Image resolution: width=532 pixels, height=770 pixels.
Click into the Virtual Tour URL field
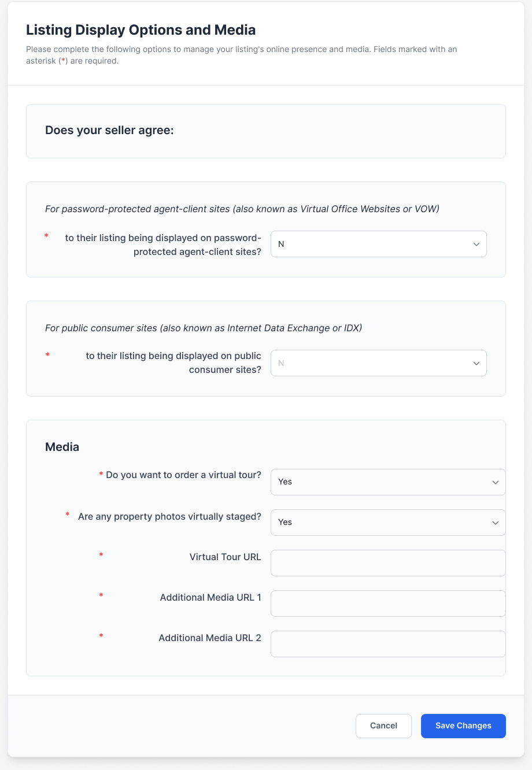click(x=388, y=563)
